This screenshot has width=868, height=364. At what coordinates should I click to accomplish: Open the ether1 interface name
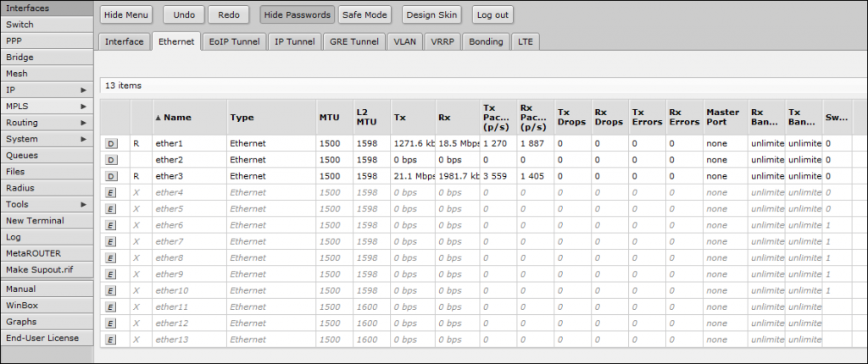(169, 144)
